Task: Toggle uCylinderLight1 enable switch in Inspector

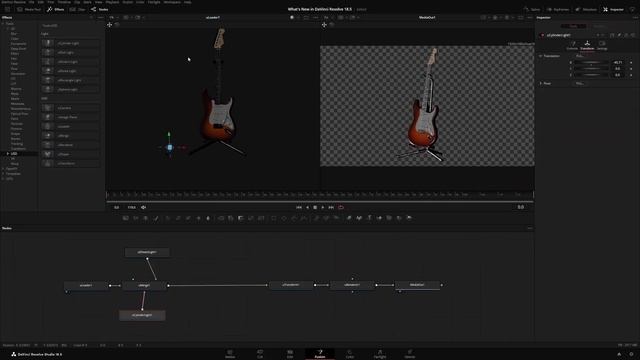Action: (x=542, y=35)
